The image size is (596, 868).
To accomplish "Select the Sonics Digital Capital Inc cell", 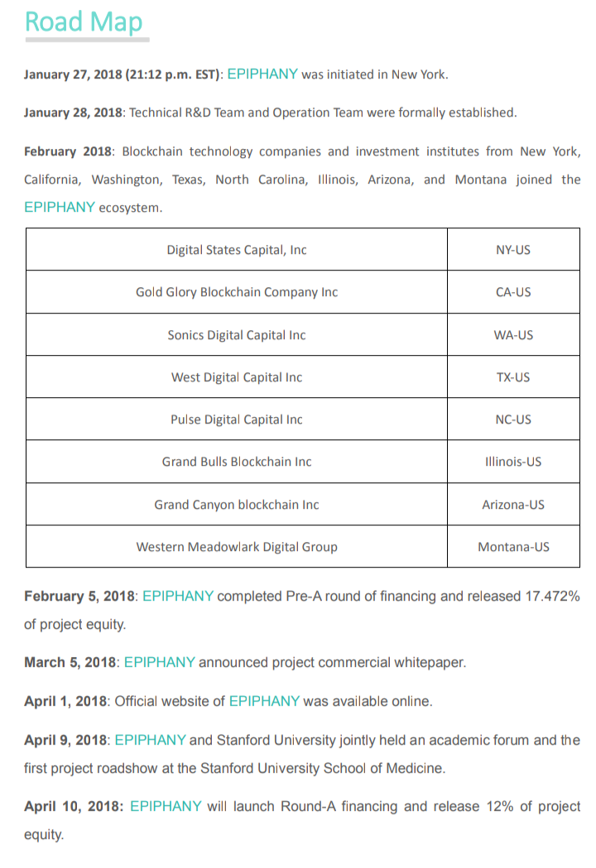I will [237, 335].
